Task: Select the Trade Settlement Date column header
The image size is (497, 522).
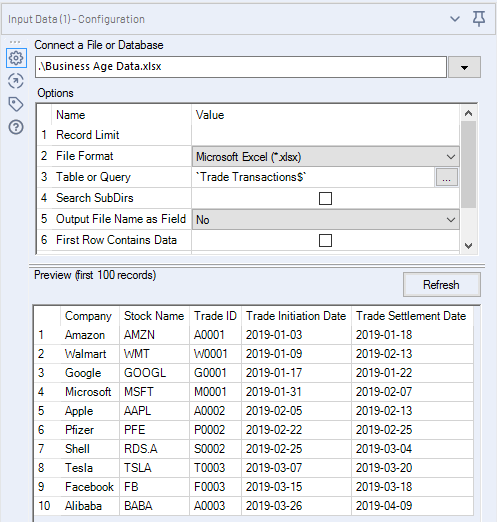Action: [x=411, y=316]
